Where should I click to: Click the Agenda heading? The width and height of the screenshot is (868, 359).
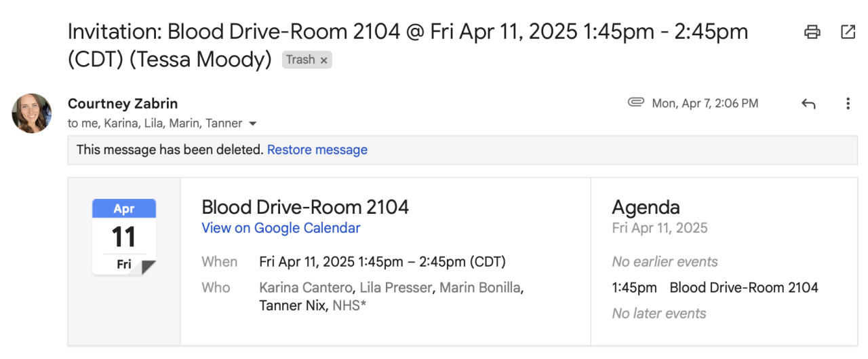click(x=646, y=207)
